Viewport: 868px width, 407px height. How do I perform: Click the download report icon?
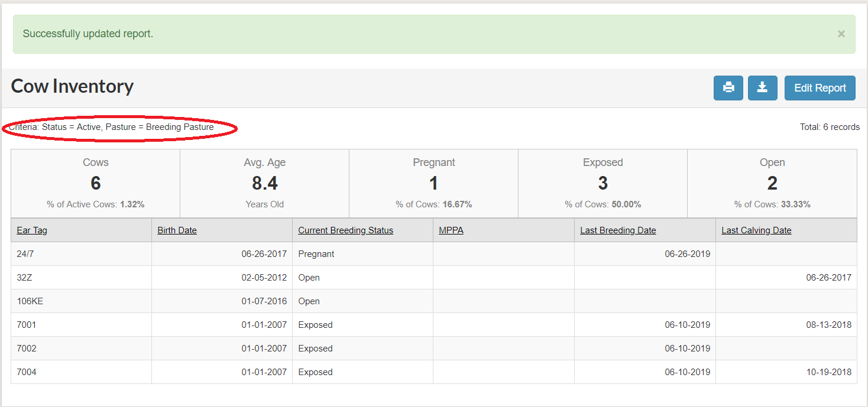point(762,87)
